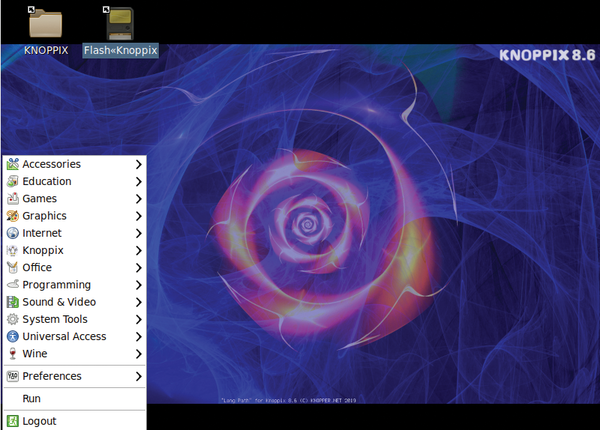Click the Wine glass icon

click(x=13, y=354)
